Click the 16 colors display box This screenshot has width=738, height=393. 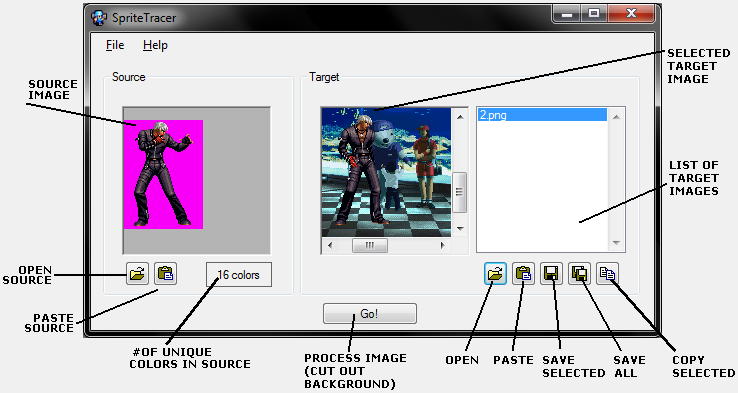(x=239, y=275)
